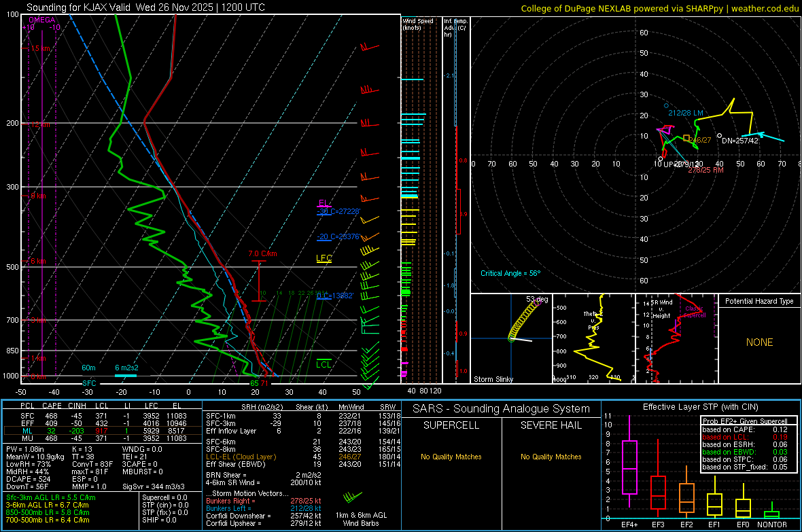The height and width of the screenshot is (532, 802).
Task: Click the OMEGA label
Action: pos(41,20)
